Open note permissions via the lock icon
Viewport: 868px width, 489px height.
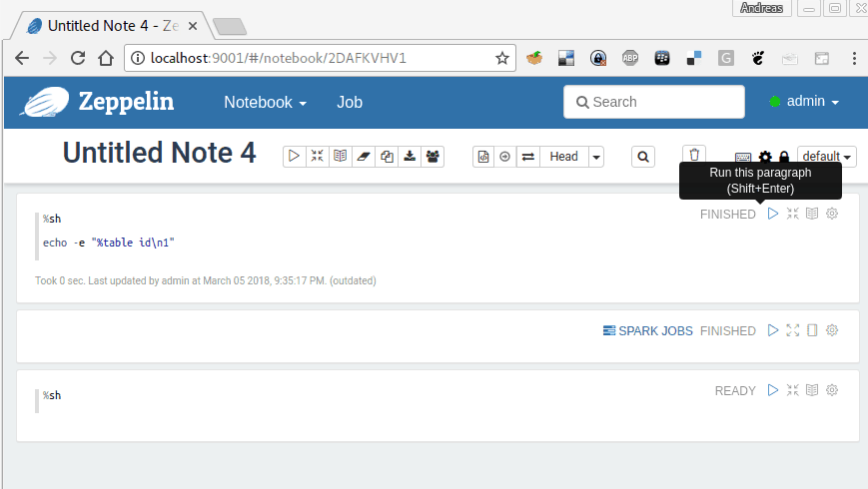click(784, 158)
